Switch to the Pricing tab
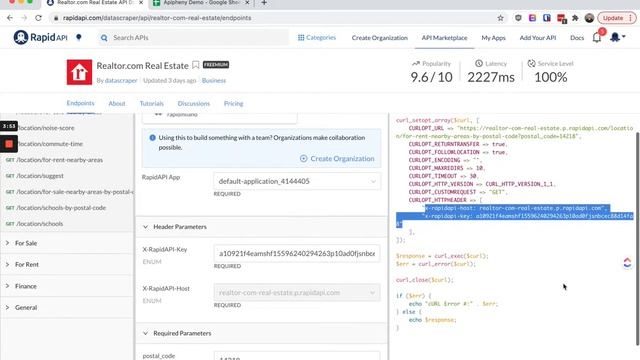 click(x=233, y=104)
